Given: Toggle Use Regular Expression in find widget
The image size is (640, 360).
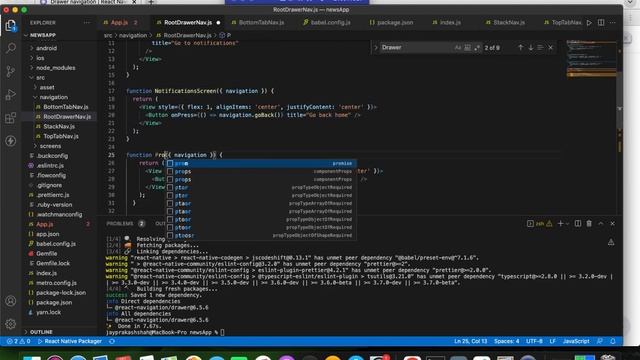Looking at the screenshot, I should pyautogui.click(x=477, y=48).
